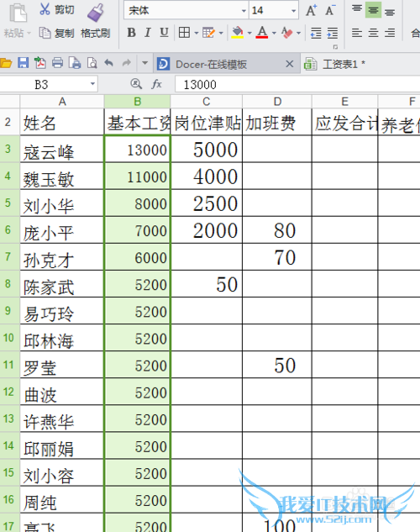Screen dimensions: 420x532
Task: Click the clear formatting eraser icon
Action: click(286, 33)
